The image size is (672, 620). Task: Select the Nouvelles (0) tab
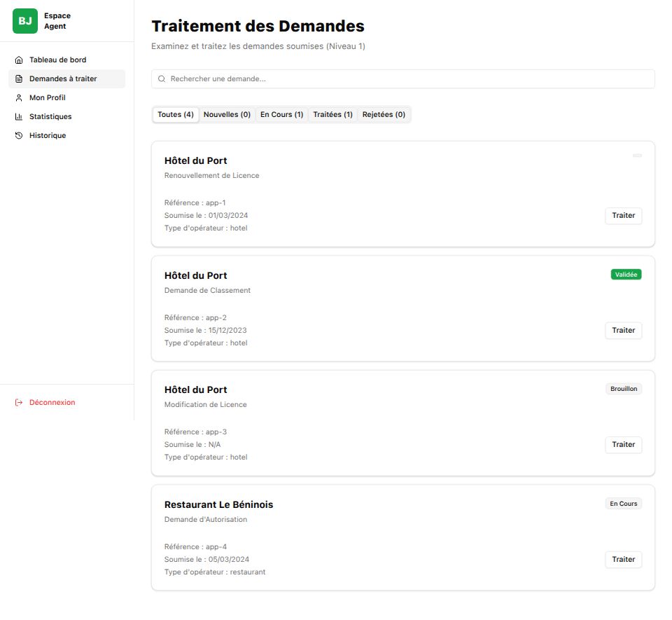227,115
